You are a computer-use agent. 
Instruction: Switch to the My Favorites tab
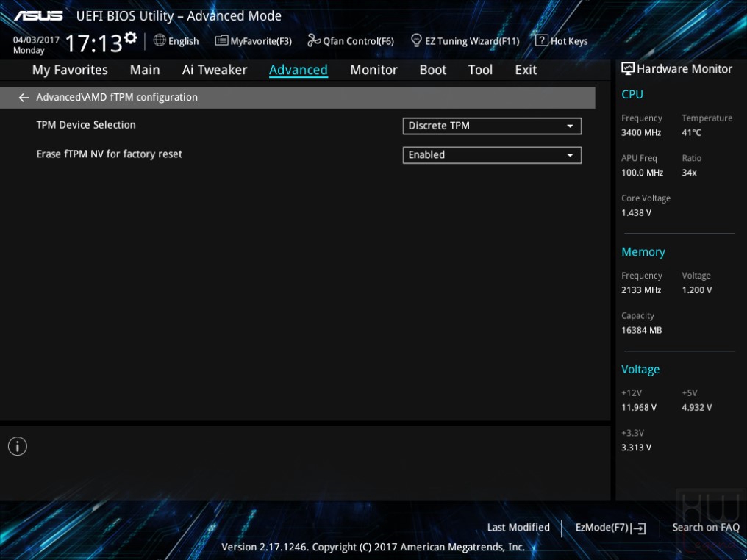point(70,70)
